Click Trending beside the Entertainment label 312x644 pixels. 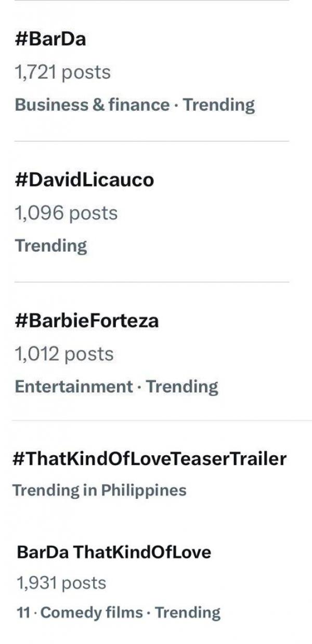pos(182,387)
